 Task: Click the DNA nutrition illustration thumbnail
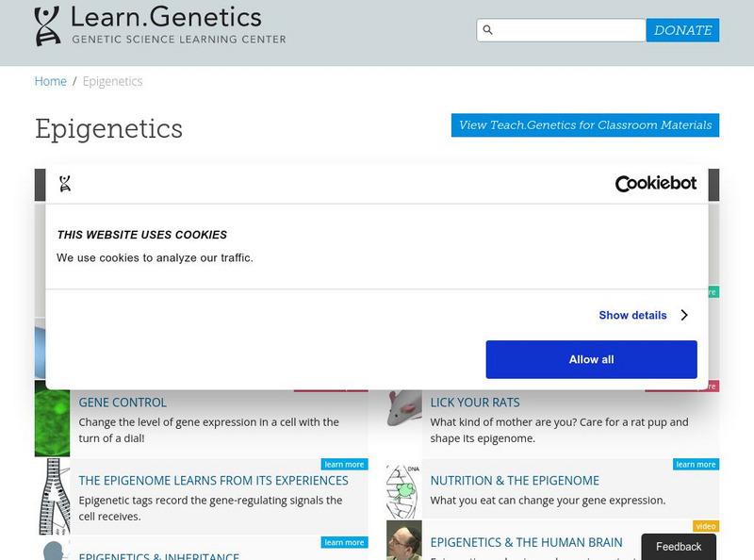pyautogui.click(x=402, y=491)
